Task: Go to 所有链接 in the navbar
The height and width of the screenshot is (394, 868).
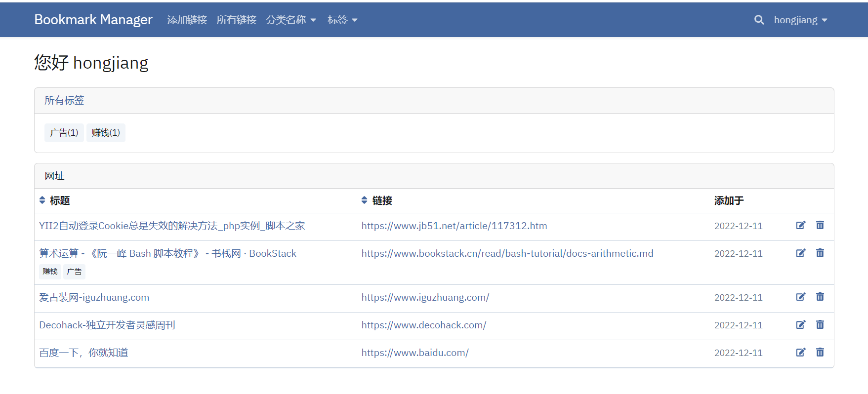Action: 236,20
